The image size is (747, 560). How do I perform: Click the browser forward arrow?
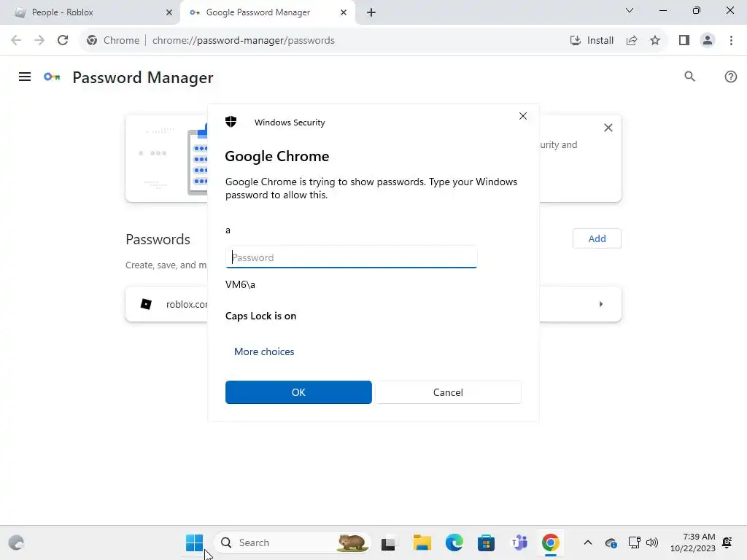(39, 41)
